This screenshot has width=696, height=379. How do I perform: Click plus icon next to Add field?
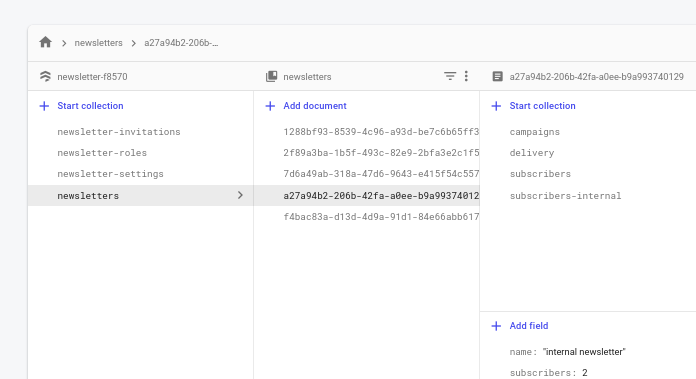tap(496, 326)
